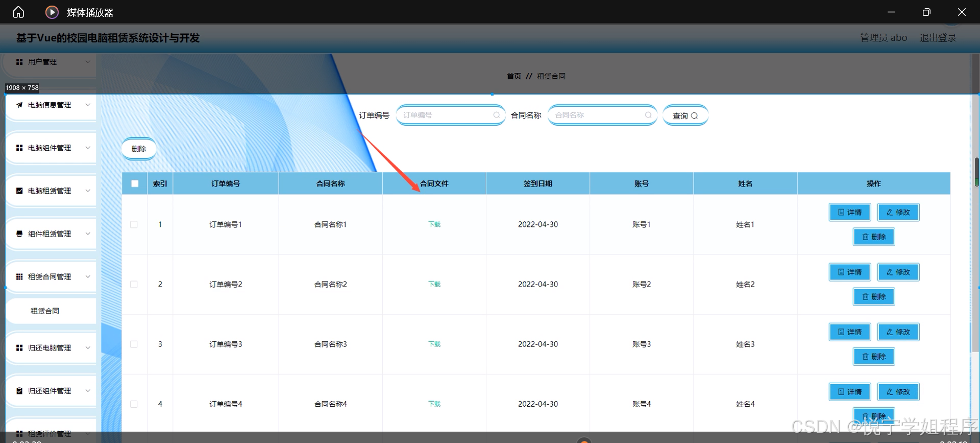Viewport: 980px width, 443px height.
Task: Download contract file for 合同名称1
Action: click(x=434, y=224)
